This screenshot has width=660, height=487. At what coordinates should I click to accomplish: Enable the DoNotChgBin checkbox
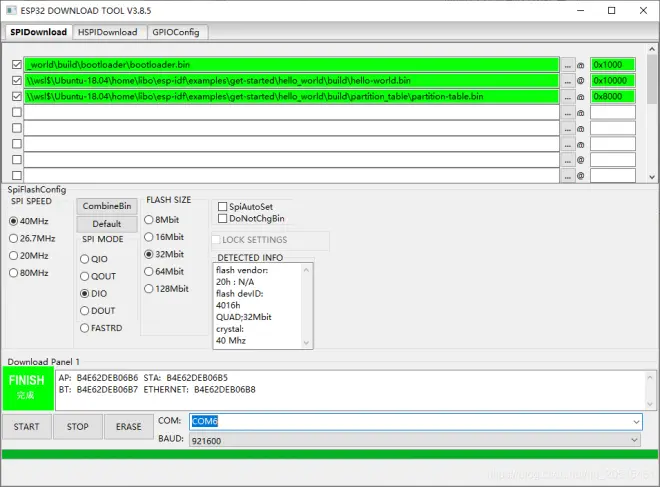(x=223, y=218)
